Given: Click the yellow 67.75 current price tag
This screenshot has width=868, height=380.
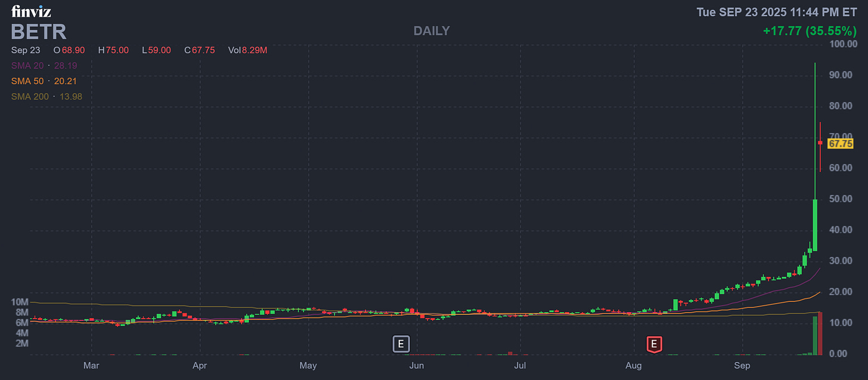Looking at the screenshot, I should [x=841, y=144].
